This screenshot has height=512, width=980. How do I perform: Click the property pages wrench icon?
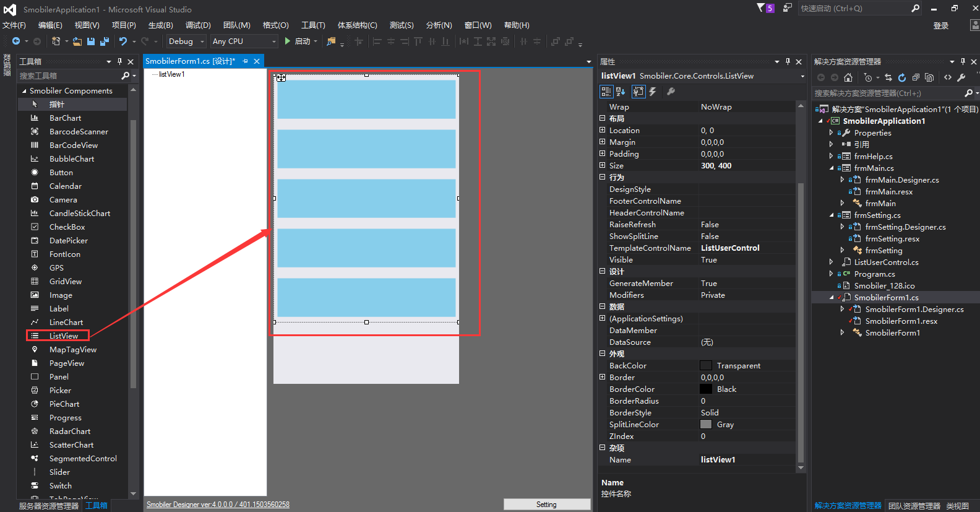671,92
